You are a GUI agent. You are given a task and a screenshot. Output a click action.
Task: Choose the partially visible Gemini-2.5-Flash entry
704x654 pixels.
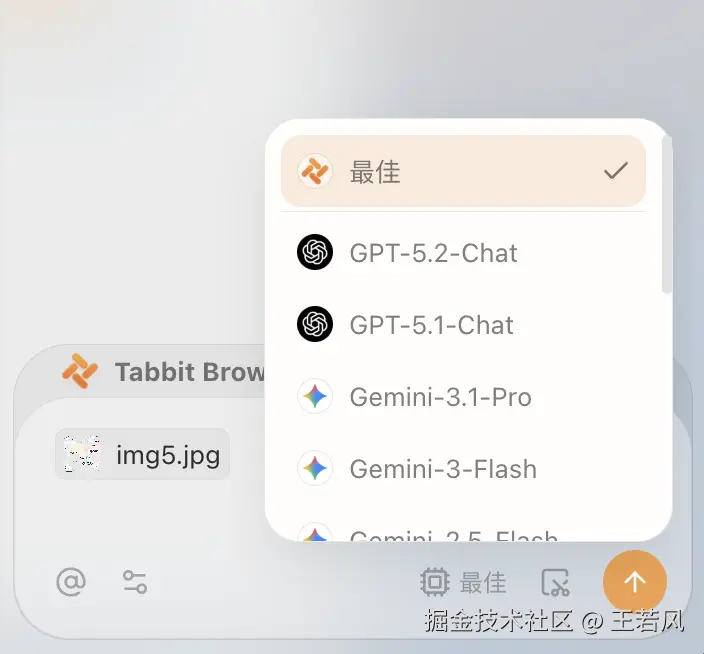pos(463,532)
